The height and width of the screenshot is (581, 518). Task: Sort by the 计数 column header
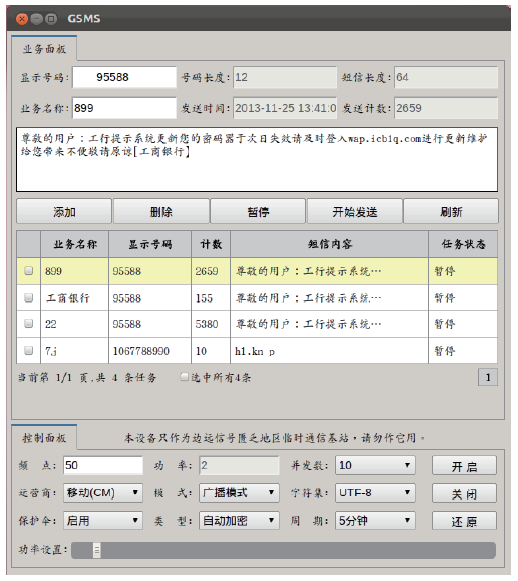coord(211,244)
